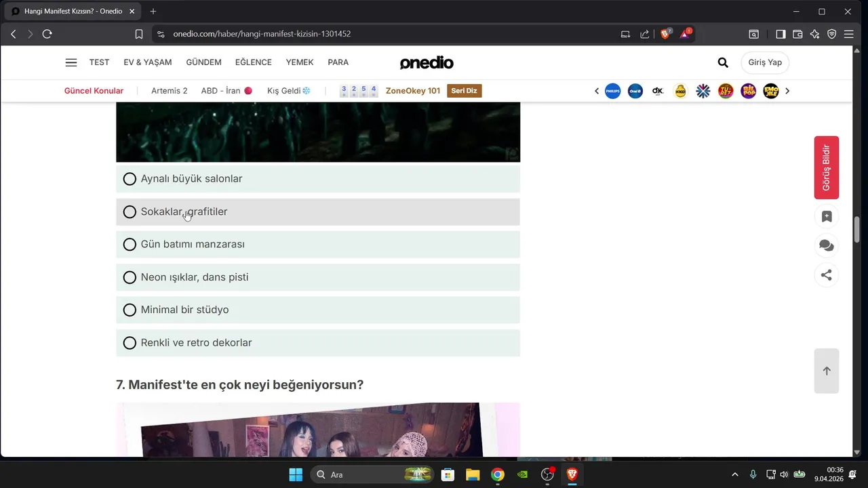Click the Windows Start button
The width and height of the screenshot is (868, 488).
click(x=296, y=474)
